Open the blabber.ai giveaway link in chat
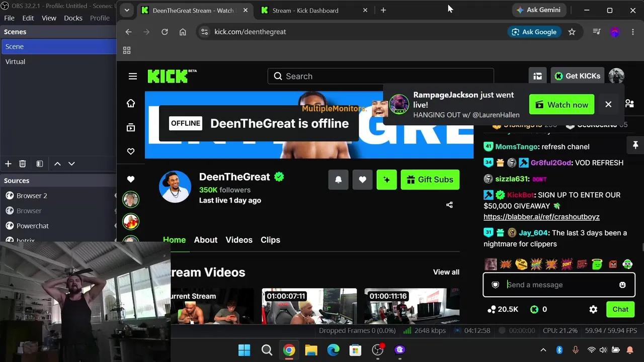 click(541, 217)
